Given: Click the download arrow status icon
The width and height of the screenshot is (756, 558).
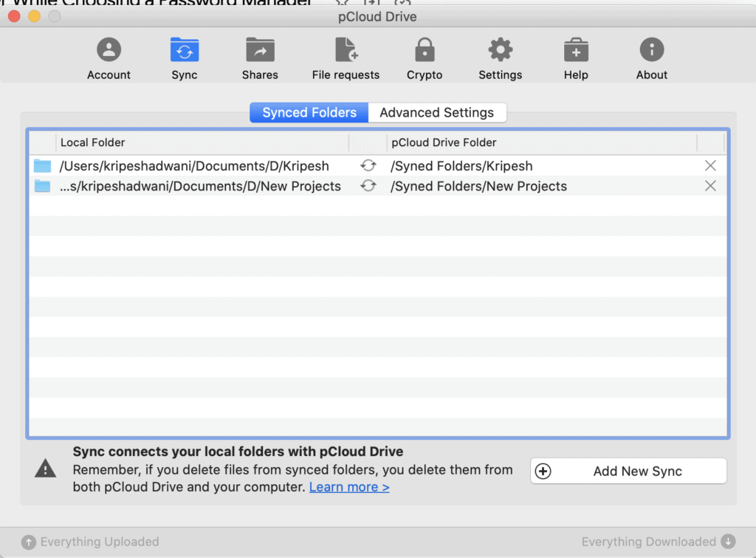Looking at the screenshot, I should 728,542.
